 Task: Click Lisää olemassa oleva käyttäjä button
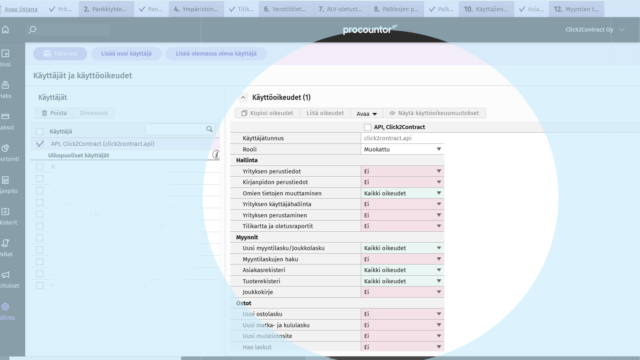tap(216, 53)
